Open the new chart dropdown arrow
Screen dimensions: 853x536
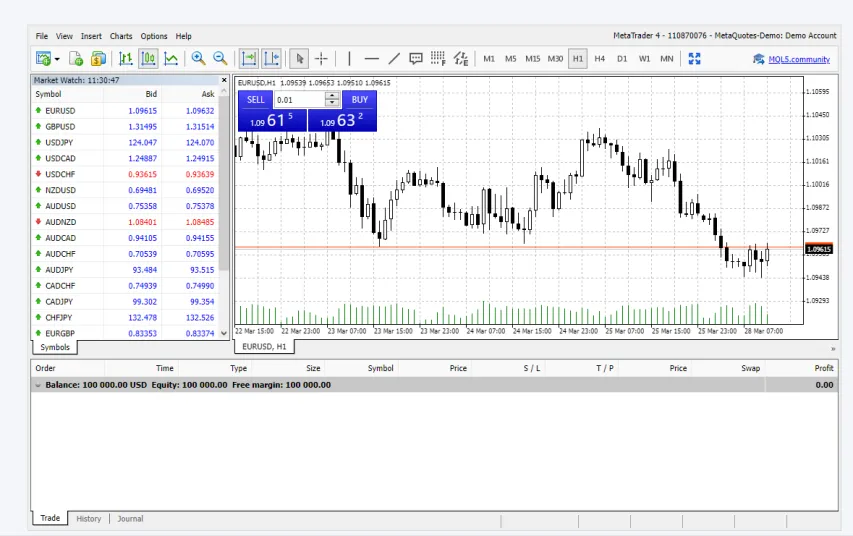pyautogui.click(x=57, y=59)
